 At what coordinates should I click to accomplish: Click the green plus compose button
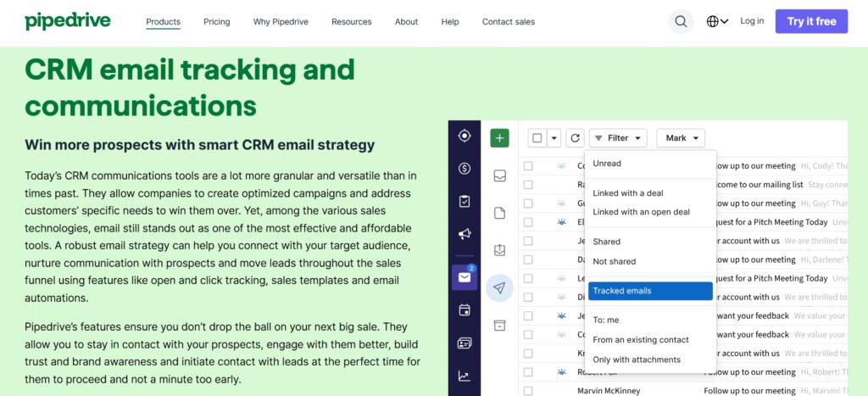click(x=499, y=138)
